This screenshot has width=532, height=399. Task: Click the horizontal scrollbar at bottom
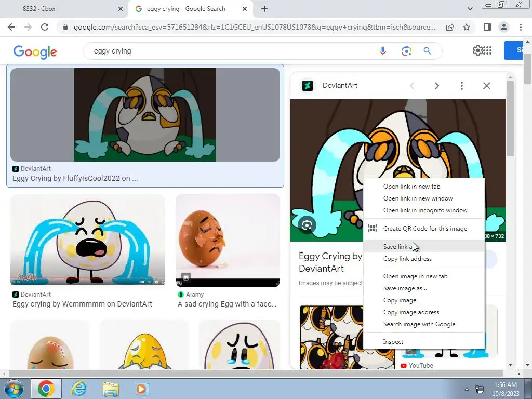(x=256, y=374)
